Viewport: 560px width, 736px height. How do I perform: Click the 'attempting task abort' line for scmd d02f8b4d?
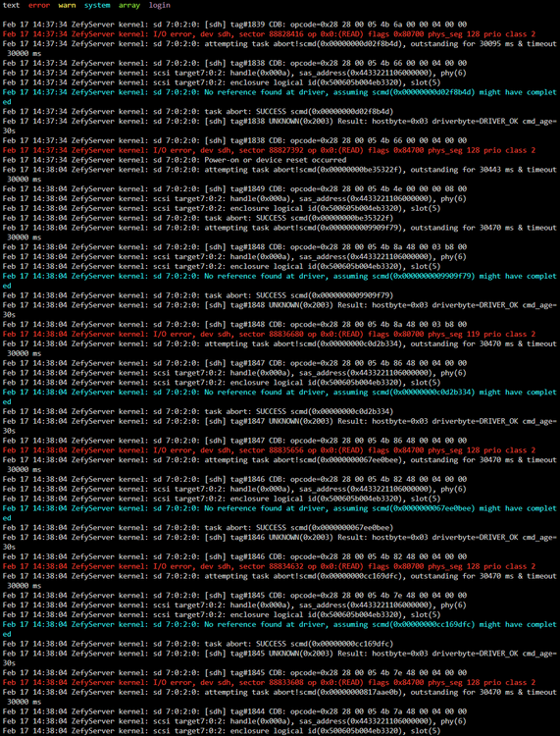pyautogui.click(x=280, y=48)
